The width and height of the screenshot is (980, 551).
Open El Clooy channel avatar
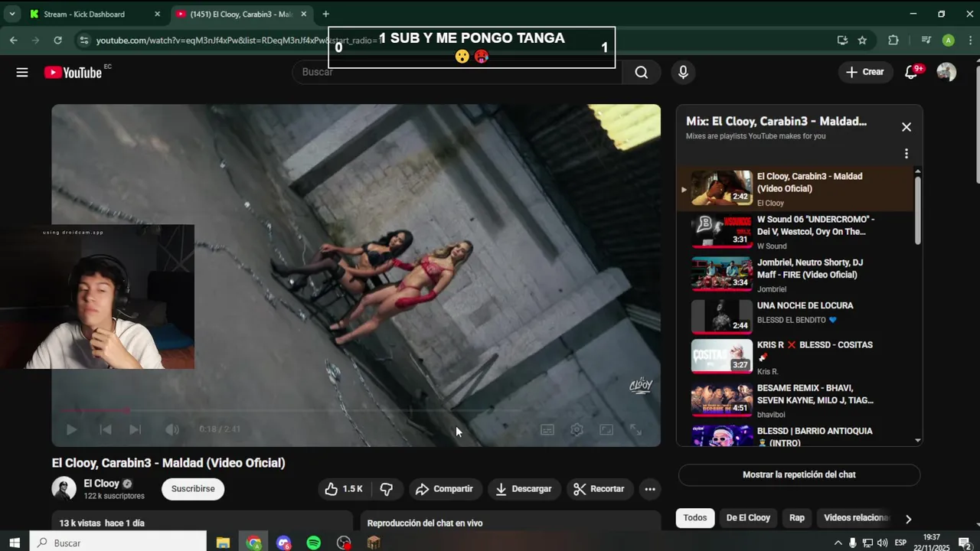point(64,488)
